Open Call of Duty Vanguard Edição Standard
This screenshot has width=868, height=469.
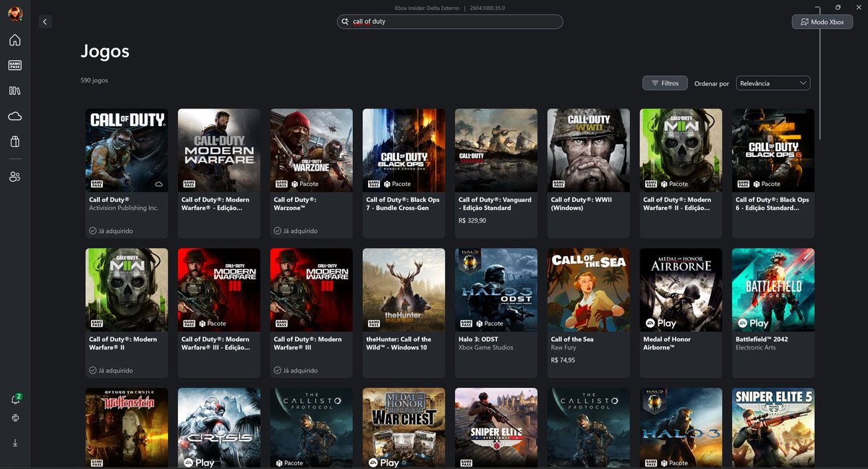tap(496, 174)
